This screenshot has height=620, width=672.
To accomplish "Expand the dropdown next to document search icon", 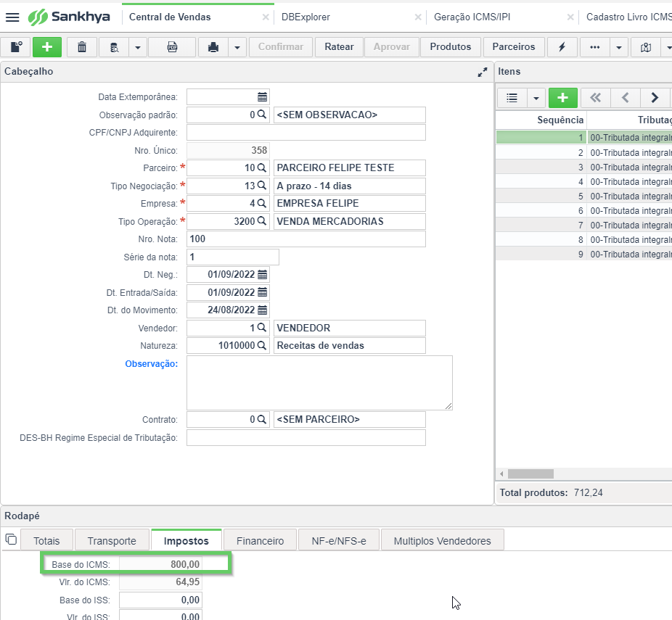I will pyautogui.click(x=138, y=47).
